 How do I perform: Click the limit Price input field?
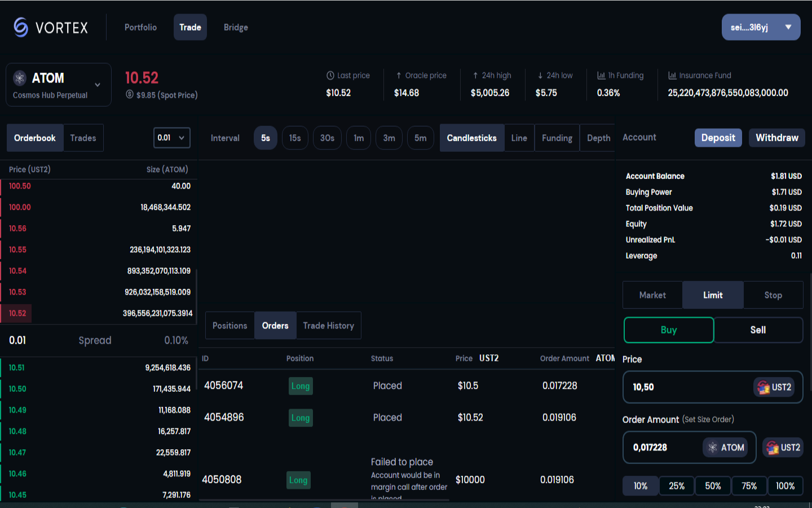click(713, 387)
